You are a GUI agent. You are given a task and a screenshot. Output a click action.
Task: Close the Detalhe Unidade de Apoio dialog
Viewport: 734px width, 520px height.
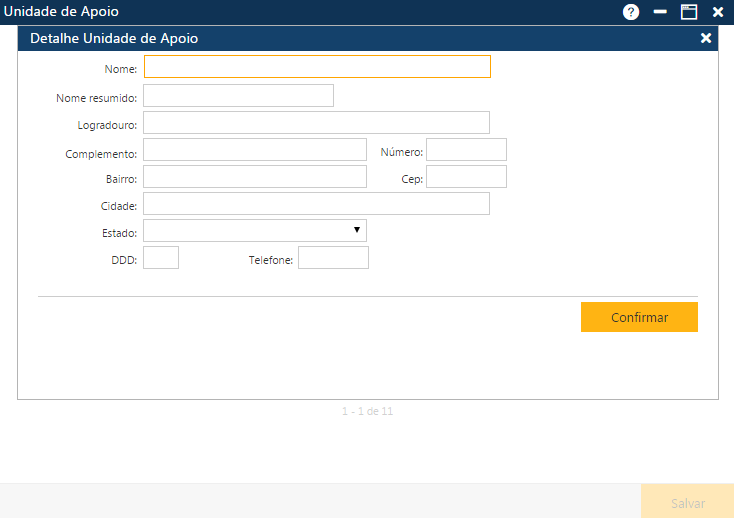coord(706,38)
